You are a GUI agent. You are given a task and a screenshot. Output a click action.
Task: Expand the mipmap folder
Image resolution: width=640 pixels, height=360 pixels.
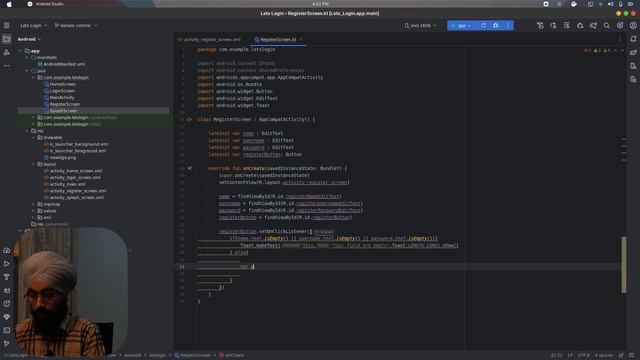click(x=33, y=204)
